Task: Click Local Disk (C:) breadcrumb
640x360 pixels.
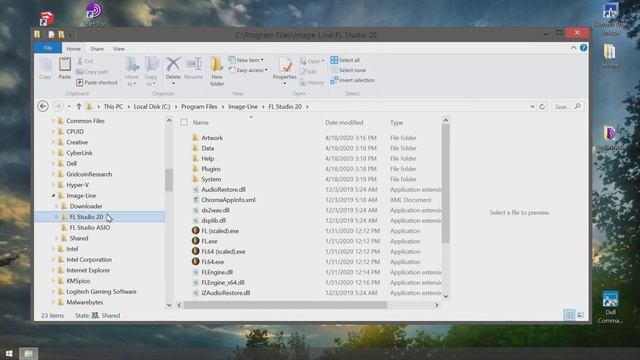Action: point(152,107)
